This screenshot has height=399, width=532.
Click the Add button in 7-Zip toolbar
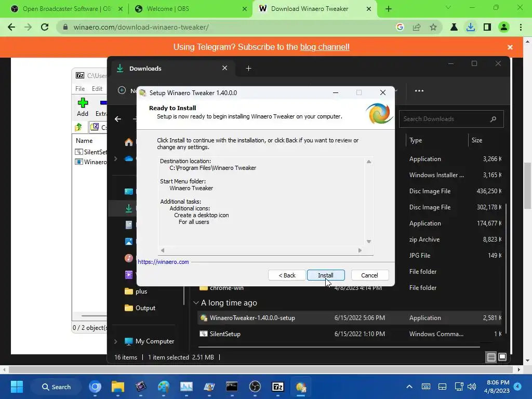[83, 107]
